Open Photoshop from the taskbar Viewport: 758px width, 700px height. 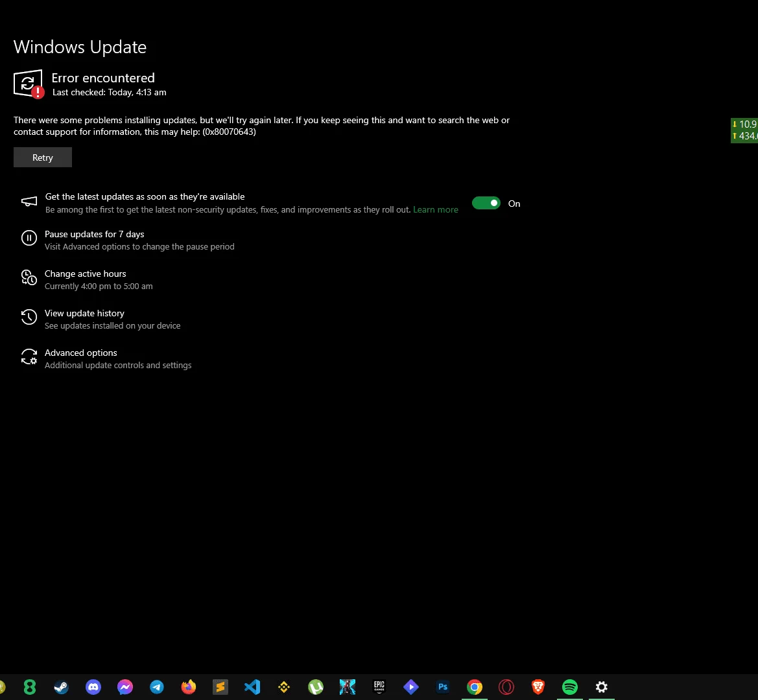click(443, 687)
